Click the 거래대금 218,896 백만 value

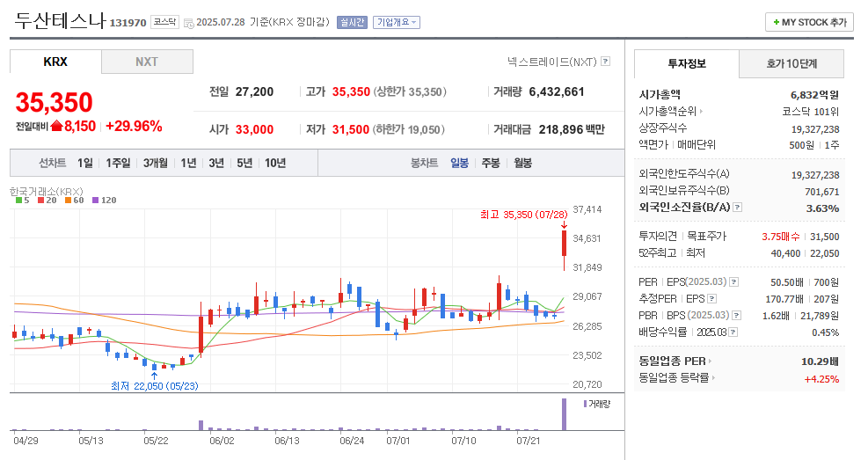[x=572, y=129]
